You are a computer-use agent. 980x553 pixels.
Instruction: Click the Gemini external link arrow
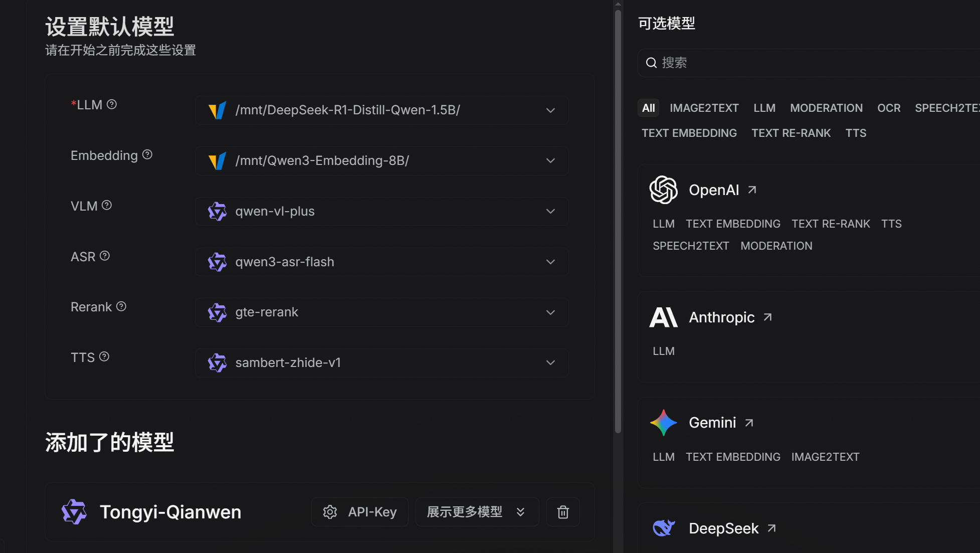click(x=749, y=423)
